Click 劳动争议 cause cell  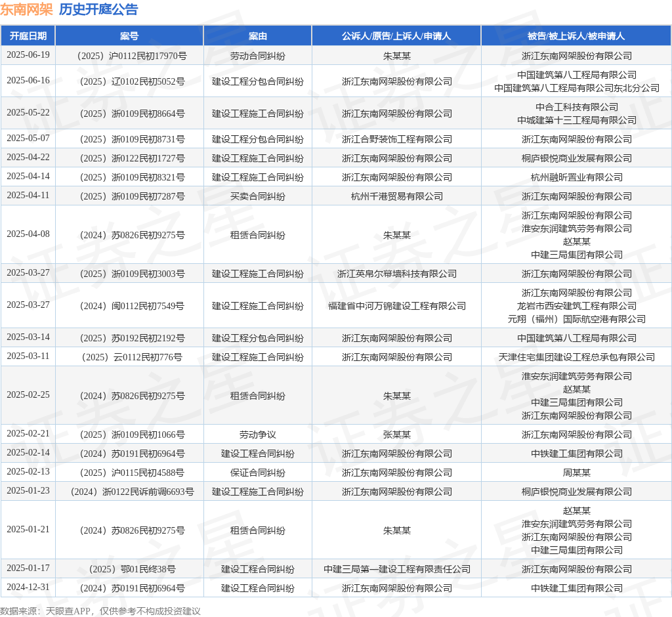257,435
